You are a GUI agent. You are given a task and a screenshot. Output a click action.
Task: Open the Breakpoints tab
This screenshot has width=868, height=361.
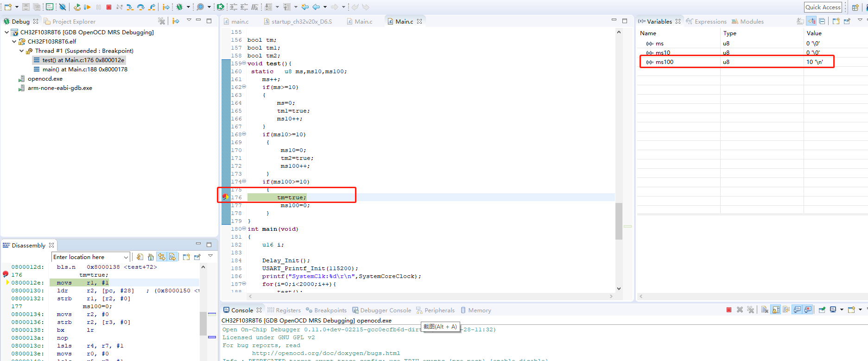[x=326, y=310]
